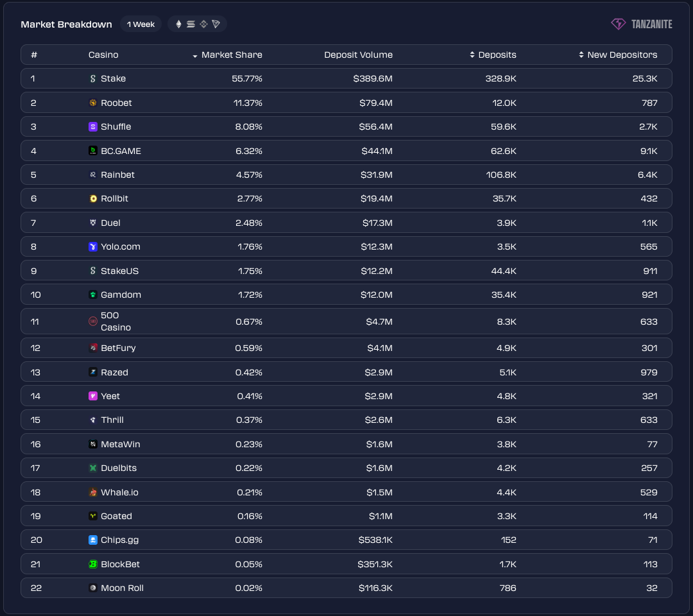Open the 1 Week timeframe selector
The width and height of the screenshot is (693, 616).
click(141, 24)
